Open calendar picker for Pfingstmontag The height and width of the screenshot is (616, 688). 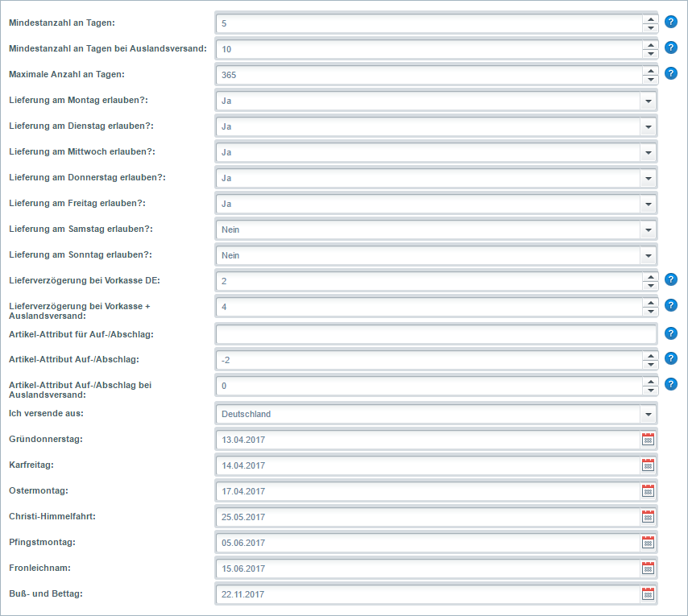pos(648,543)
